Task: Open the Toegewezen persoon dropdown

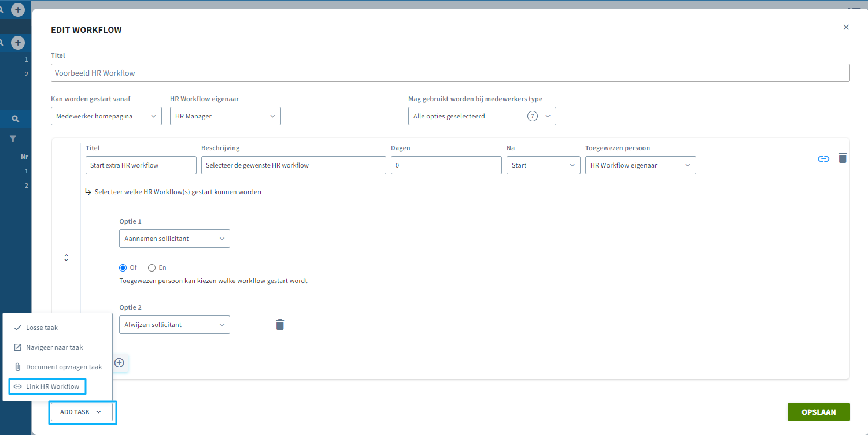Action: click(641, 165)
